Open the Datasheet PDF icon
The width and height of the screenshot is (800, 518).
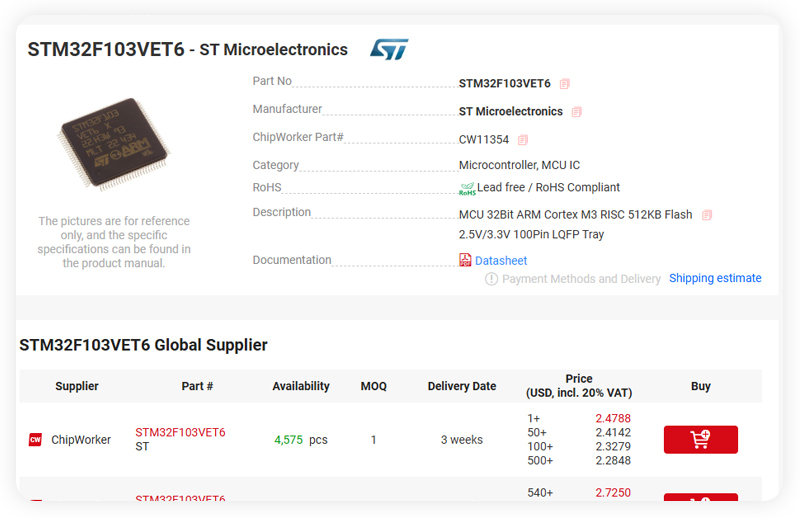tap(465, 260)
